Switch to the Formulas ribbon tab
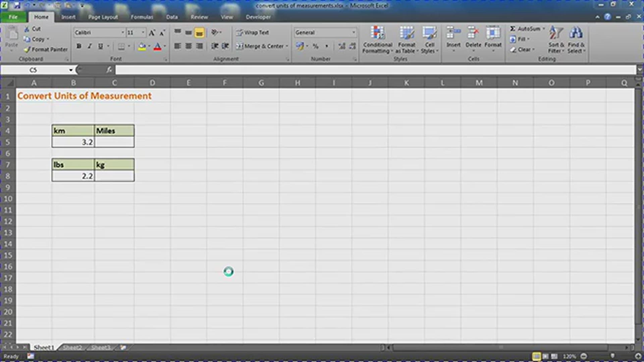The image size is (644, 362). [x=142, y=17]
